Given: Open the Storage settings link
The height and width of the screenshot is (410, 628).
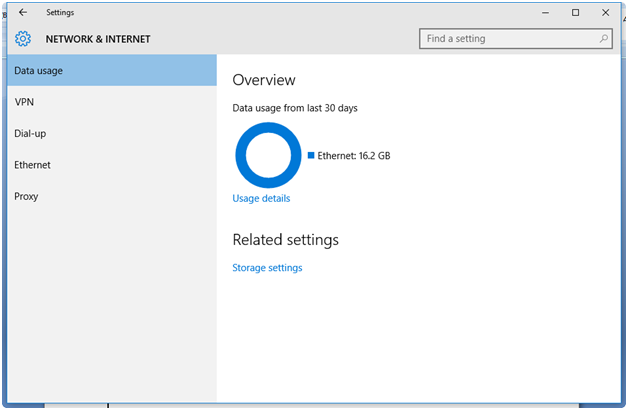Looking at the screenshot, I should tap(267, 268).
